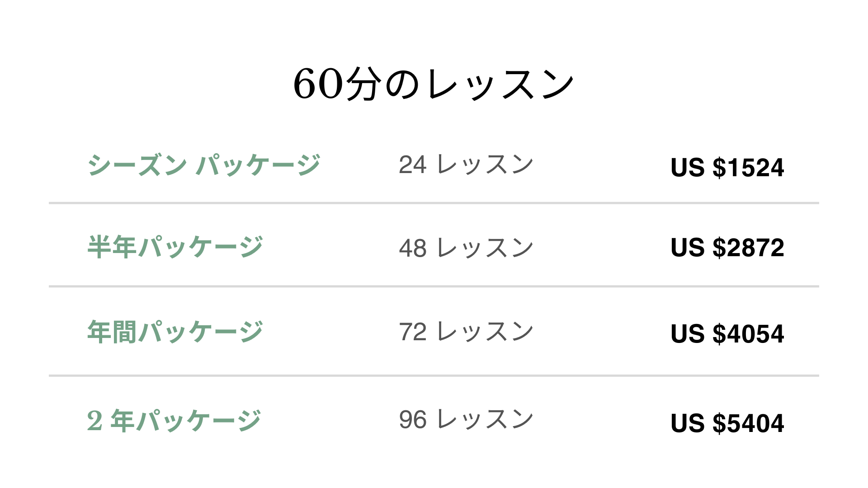Click the divider line below 年間パッケージ
868x488 pixels.
[434, 375]
